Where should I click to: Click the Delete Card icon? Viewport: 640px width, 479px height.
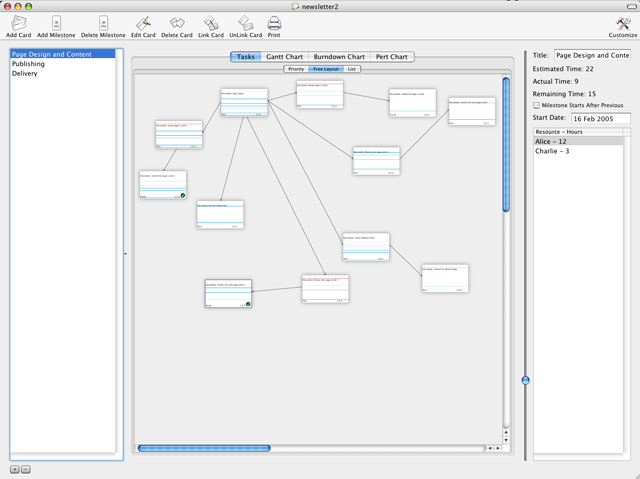(177, 22)
